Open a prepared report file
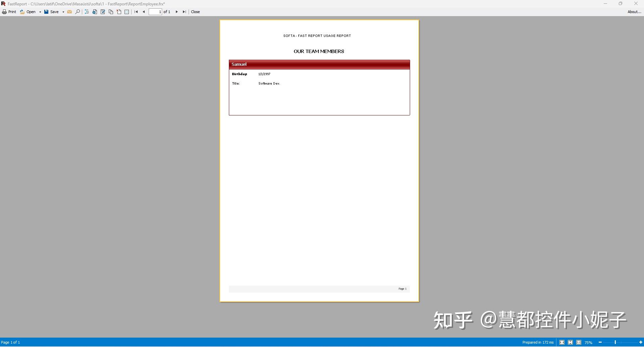 point(28,12)
